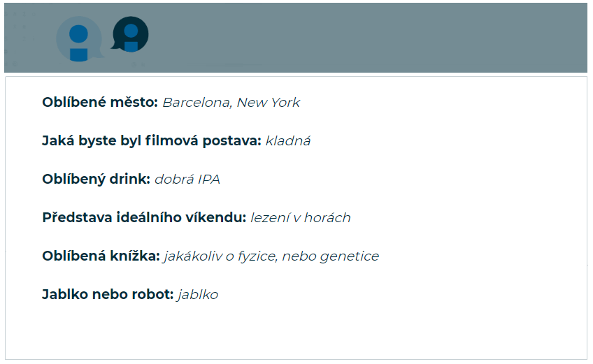Click the 'Oblíbený drink:' label
Viewport: 593px width, 364px height.
[96, 180]
